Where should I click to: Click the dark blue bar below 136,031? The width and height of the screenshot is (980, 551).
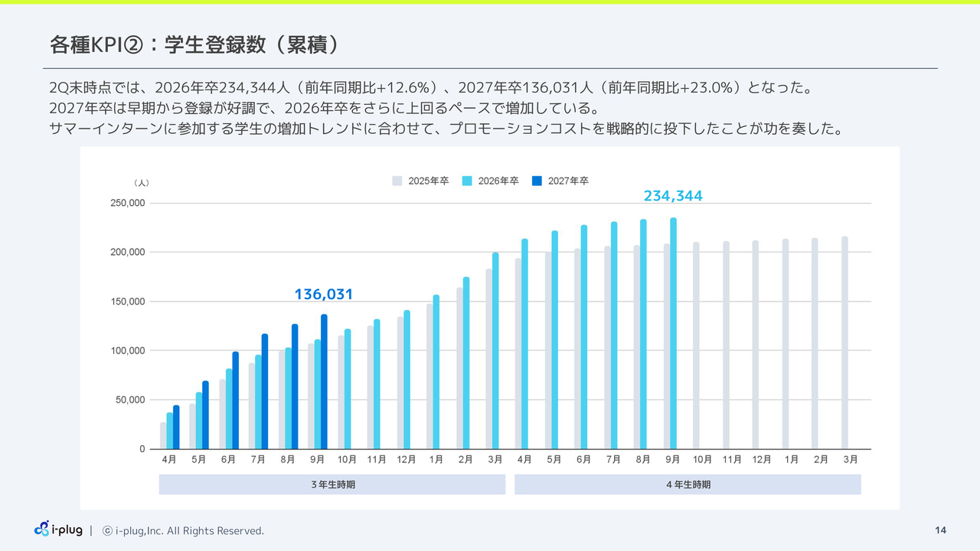pyautogui.click(x=324, y=383)
